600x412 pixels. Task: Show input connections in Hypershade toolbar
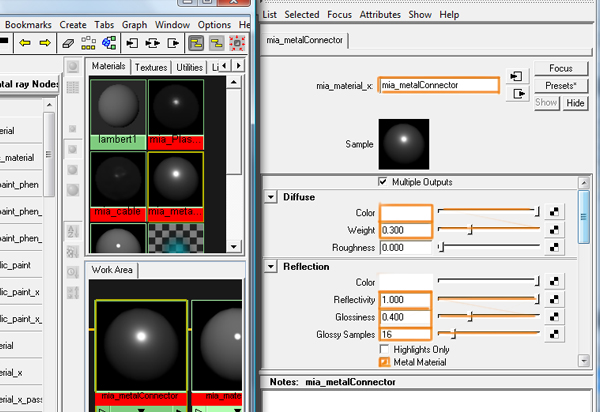132,43
